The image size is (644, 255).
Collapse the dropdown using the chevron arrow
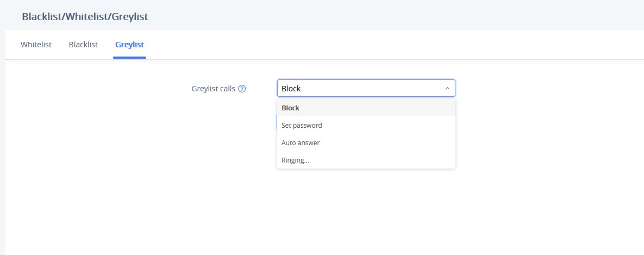(447, 88)
